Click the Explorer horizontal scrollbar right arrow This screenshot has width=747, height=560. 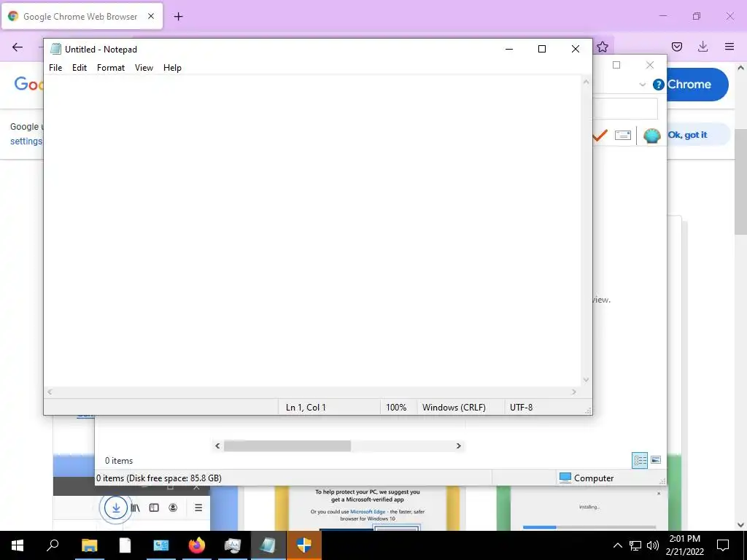pos(459,446)
